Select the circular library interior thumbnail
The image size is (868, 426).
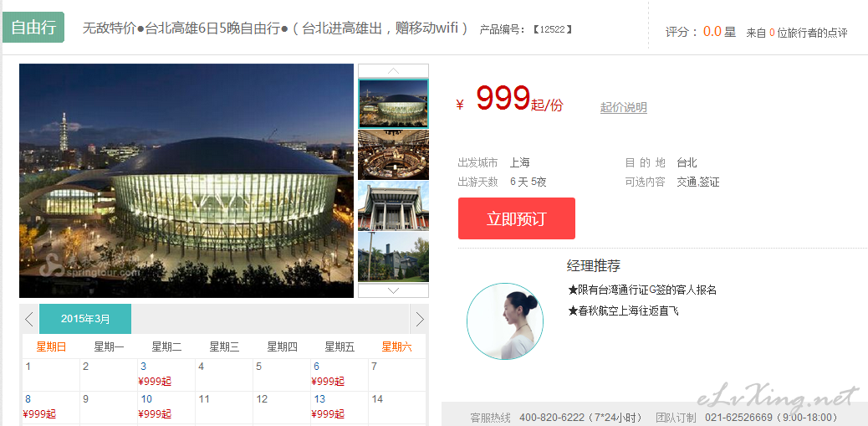393,155
